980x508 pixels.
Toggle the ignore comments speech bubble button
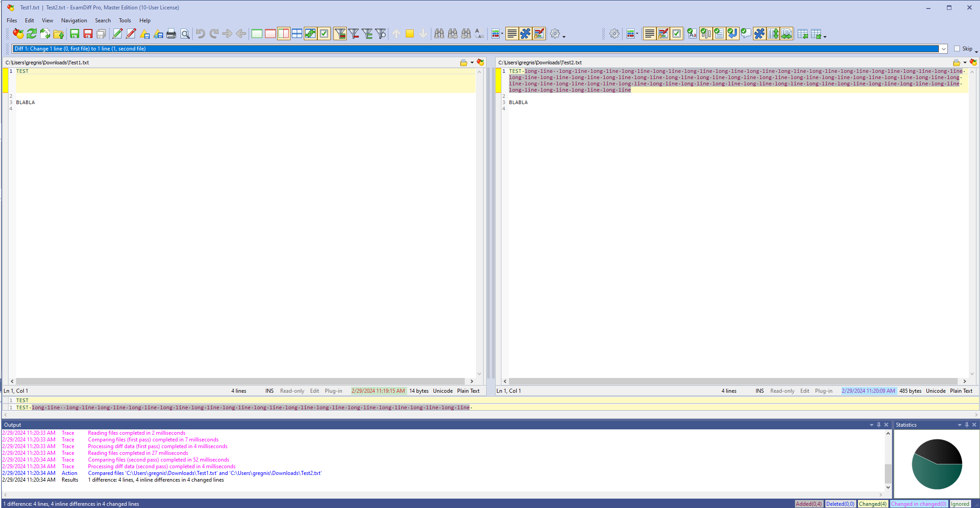(x=746, y=34)
